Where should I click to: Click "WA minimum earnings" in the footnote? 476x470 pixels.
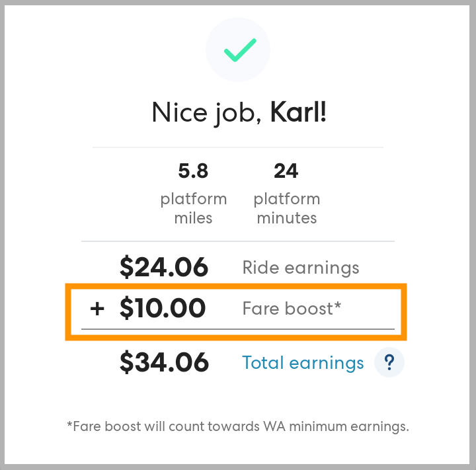348,426
